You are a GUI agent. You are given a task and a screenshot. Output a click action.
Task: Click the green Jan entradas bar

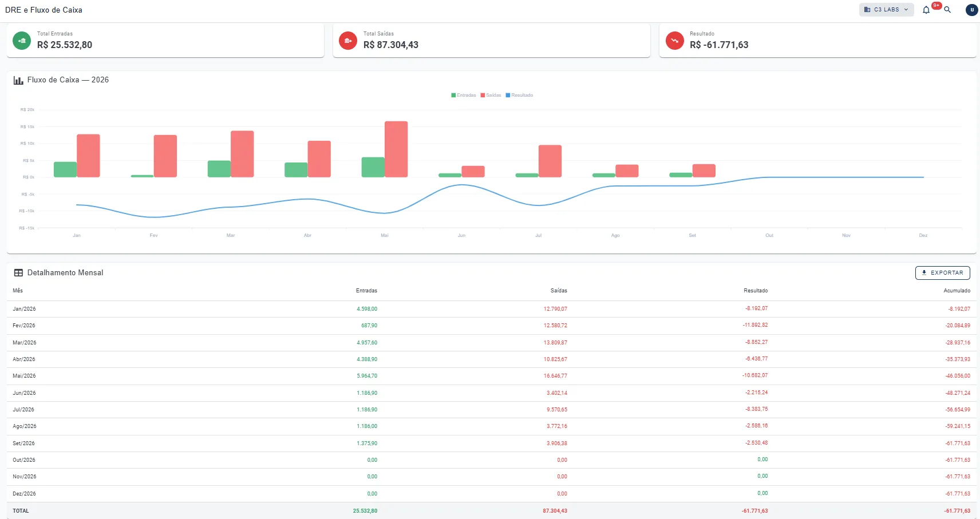[x=65, y=169]
